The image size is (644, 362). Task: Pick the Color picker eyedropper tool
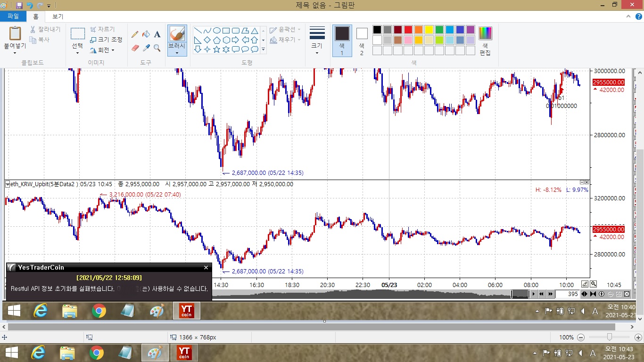[x=146, y=48]
